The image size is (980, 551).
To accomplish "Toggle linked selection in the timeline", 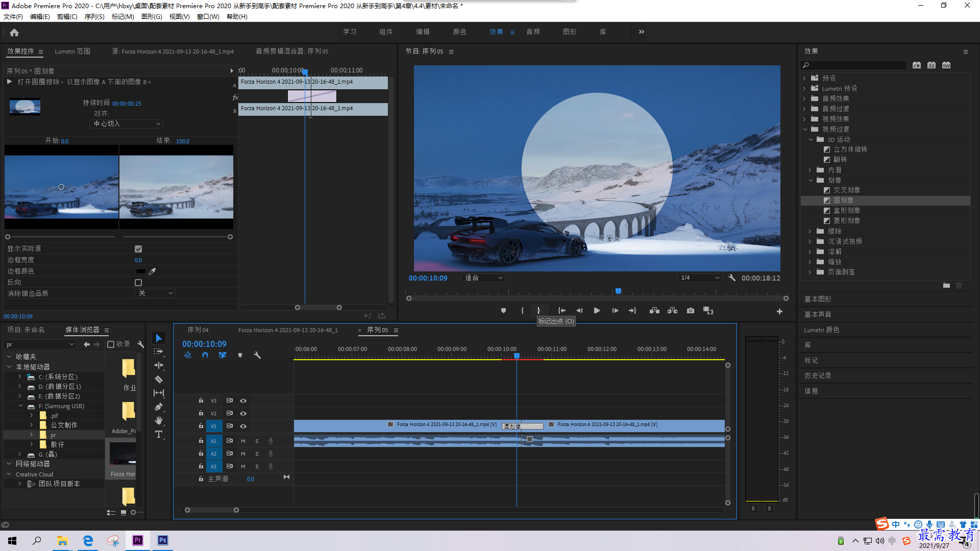I will (x=223, y=355).
